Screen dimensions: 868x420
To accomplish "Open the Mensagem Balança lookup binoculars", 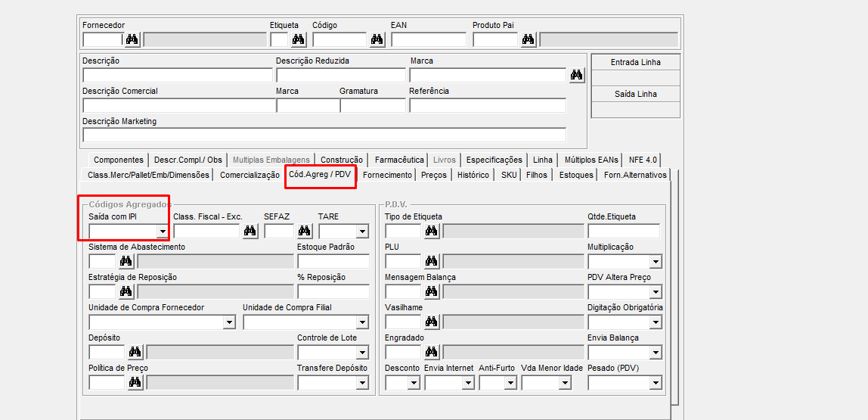I will (x=432, y=291).
